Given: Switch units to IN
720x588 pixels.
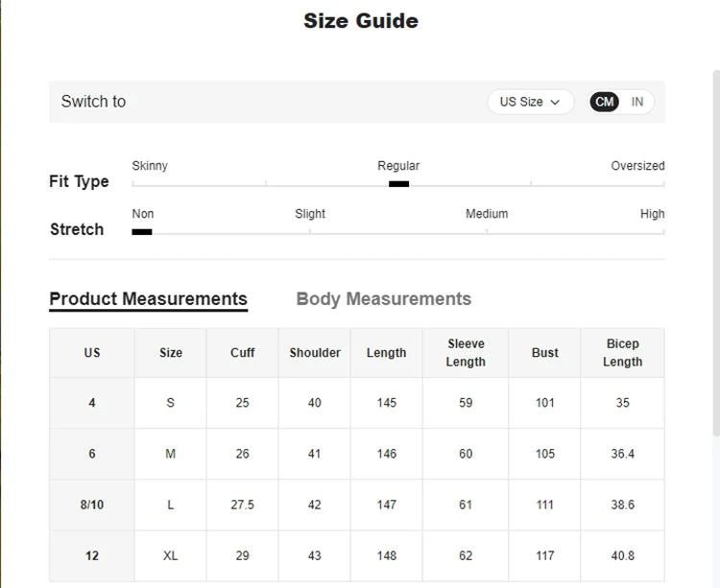Looking at the screenshot, I should click(x=637, y=102).
